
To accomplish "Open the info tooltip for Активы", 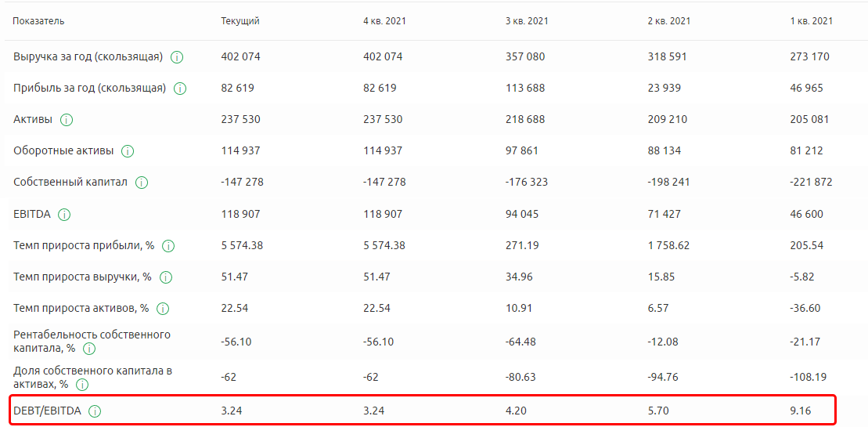I will point(67,120).
